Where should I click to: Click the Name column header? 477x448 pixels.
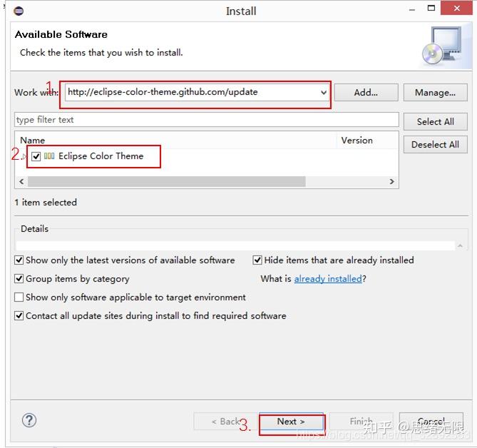point(176,141)
